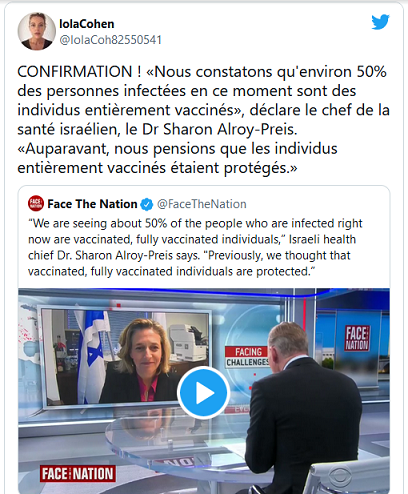Click the printer shown behind the interviewee
Image resolution: width=408 pixels, height=494 pixels.
tap(188, 342)
